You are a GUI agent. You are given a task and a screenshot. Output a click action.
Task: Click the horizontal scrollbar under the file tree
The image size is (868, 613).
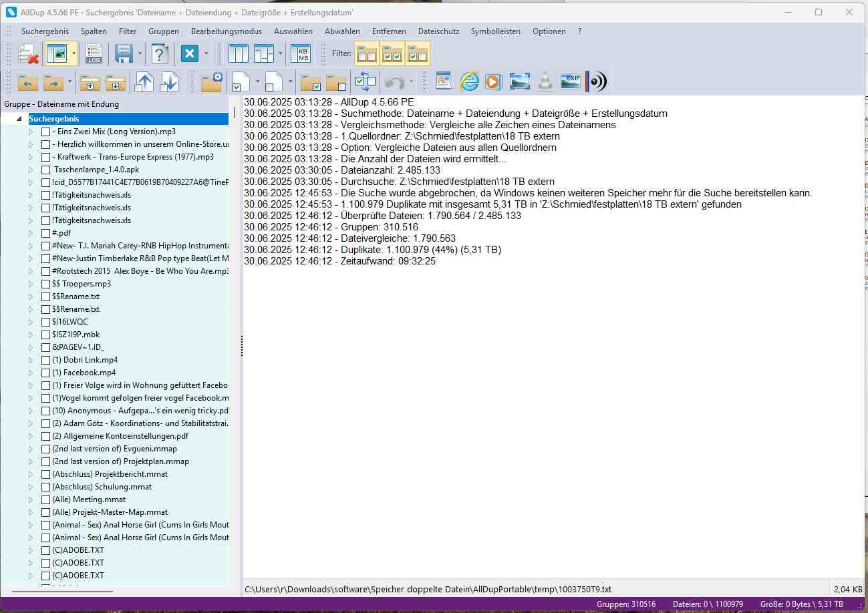point(62,591)
